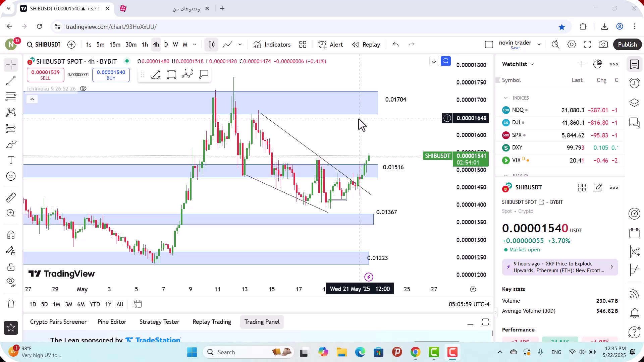
Task: Select the DXY watchlist row
Action: (559, 147)
